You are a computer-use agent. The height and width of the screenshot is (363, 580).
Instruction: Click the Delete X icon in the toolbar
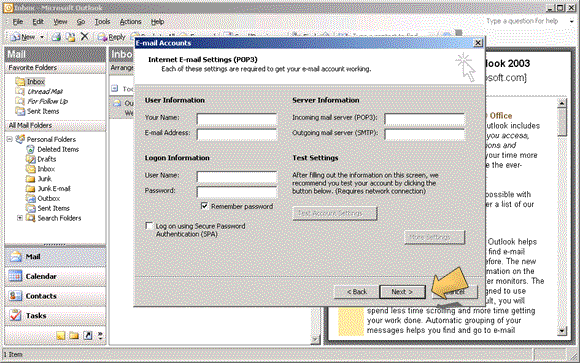click(x=85, y=36)
